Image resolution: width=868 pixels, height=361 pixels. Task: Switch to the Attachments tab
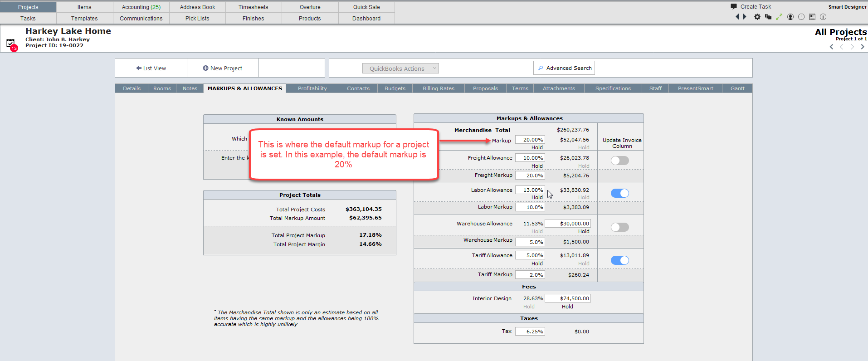[559, 88]
